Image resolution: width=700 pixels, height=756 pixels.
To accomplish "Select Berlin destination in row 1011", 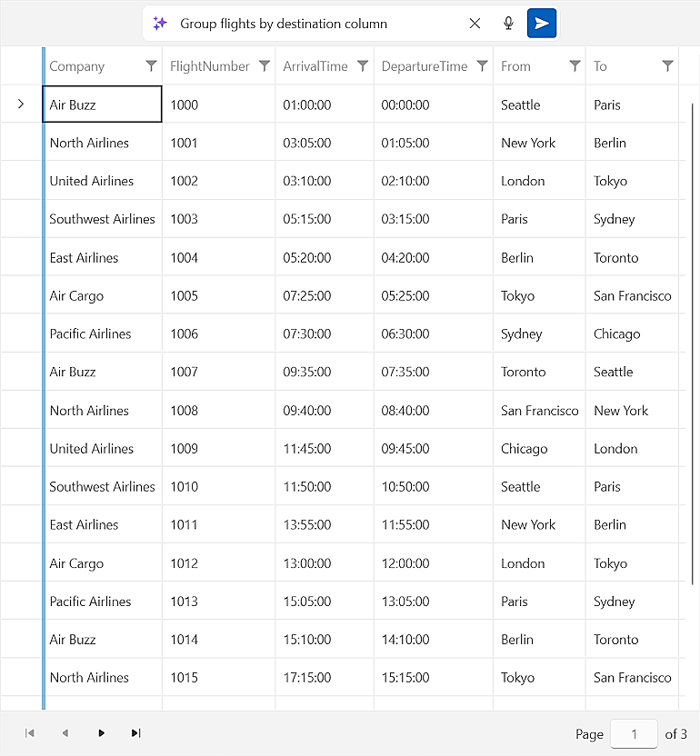I will (x=632, y=524).
